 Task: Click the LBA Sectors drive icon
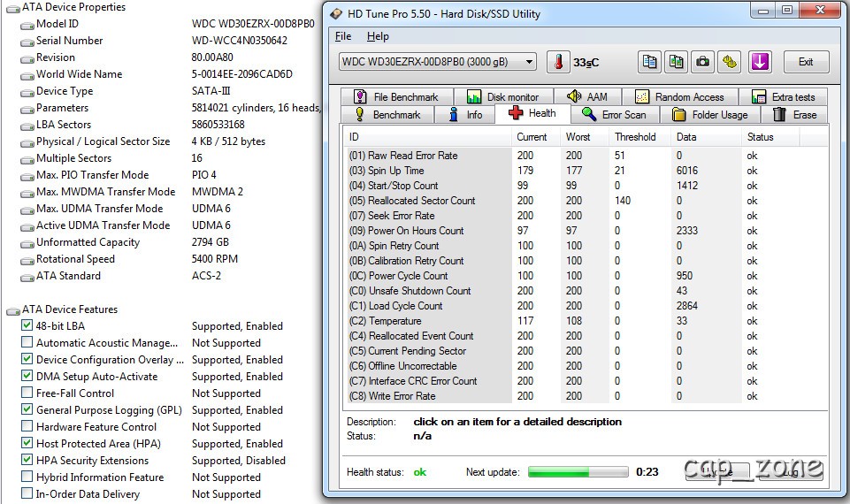[x=27, y=126]
